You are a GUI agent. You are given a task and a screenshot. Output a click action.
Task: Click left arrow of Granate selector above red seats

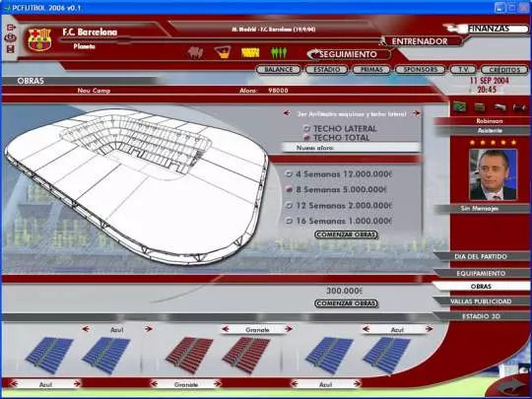coord(226,329)
